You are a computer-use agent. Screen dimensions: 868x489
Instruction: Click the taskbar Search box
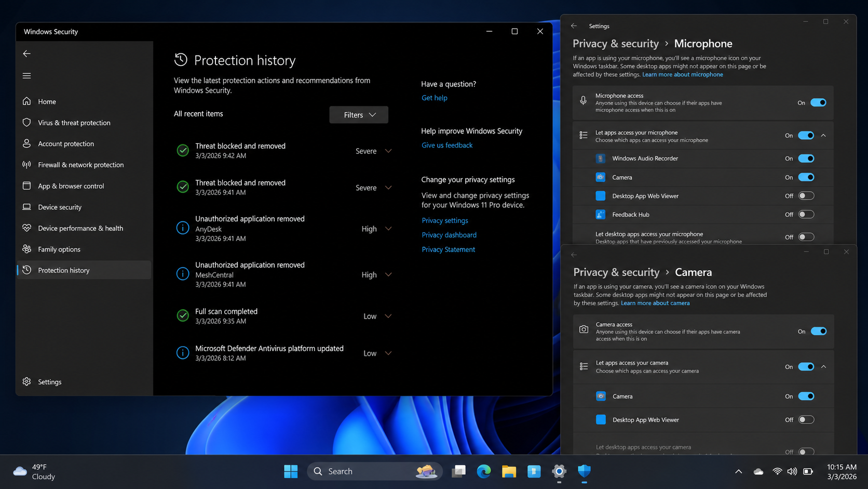375,471
